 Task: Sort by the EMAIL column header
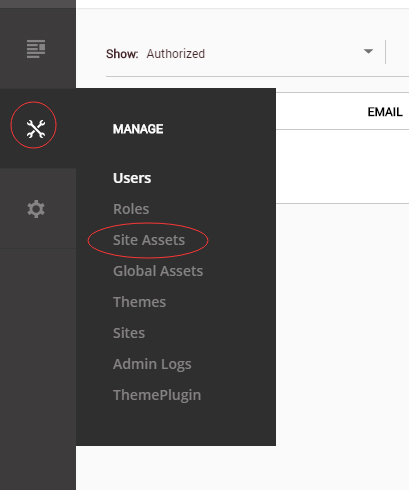(x=385, y=112)
